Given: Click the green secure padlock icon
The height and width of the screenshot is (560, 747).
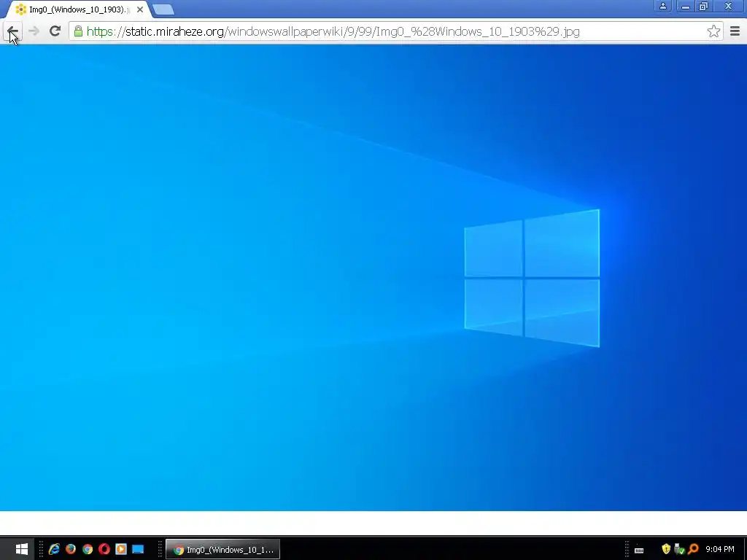Looking at the screenshot, I should pyautogui.click(x=79, y=31).
